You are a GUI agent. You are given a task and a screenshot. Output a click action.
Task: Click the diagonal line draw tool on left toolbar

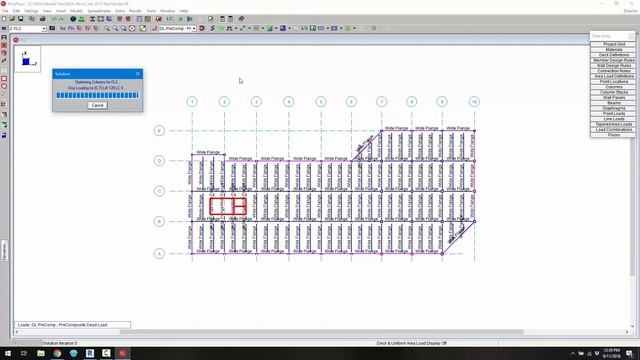coord(4,94)
